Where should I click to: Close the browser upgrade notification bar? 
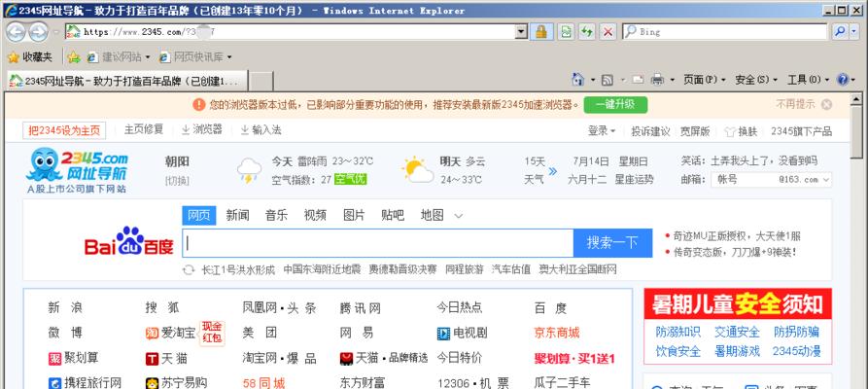coord(826,105)
